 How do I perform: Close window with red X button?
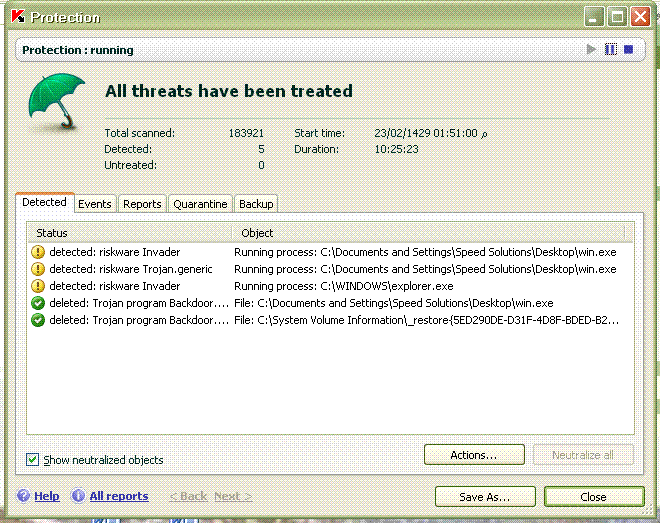641,17
